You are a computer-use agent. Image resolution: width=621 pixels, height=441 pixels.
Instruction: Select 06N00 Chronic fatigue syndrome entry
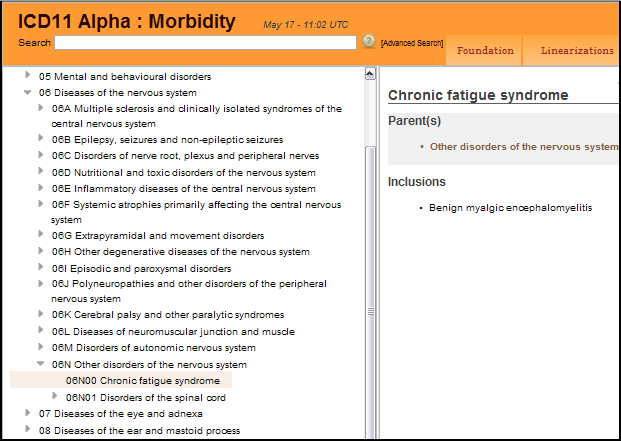[x=143, y=380]
